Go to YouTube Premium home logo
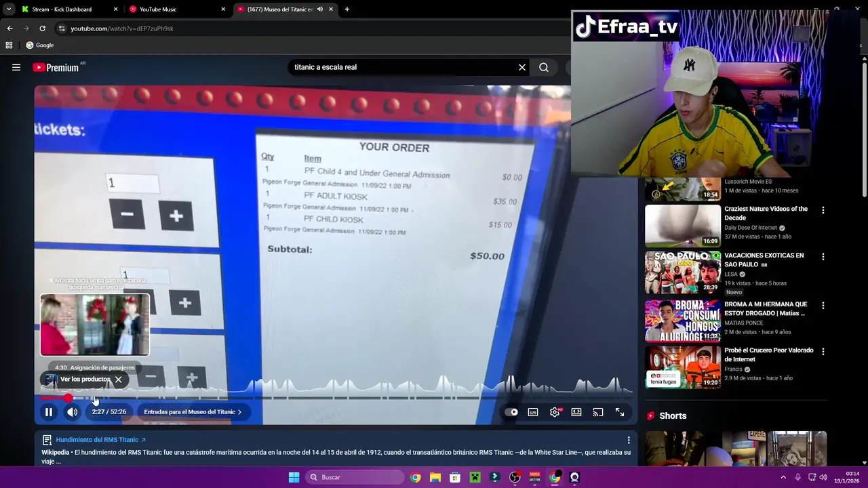The height and width of the screenshot is (488, 868). (x=56, y=67)
